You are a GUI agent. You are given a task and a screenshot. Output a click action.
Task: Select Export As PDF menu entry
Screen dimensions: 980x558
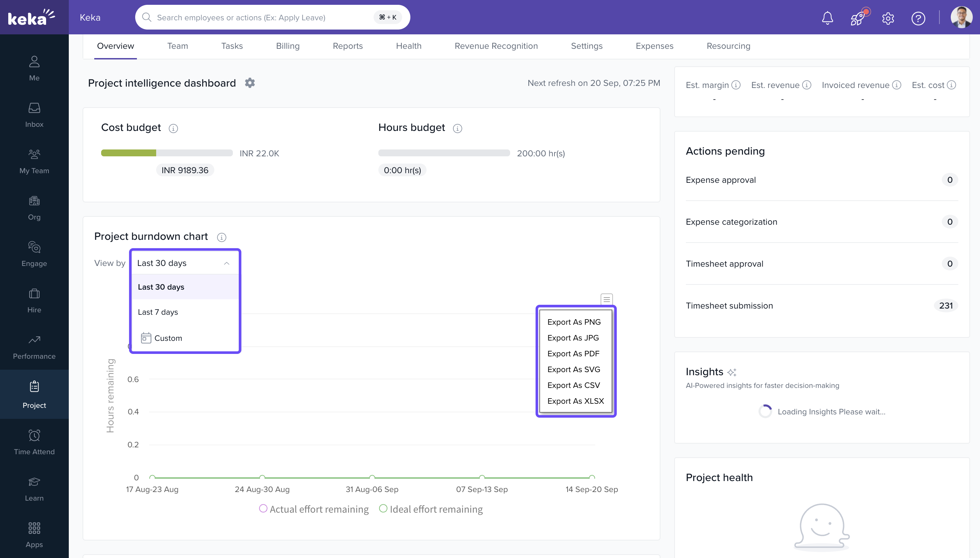tap(573, 353)
